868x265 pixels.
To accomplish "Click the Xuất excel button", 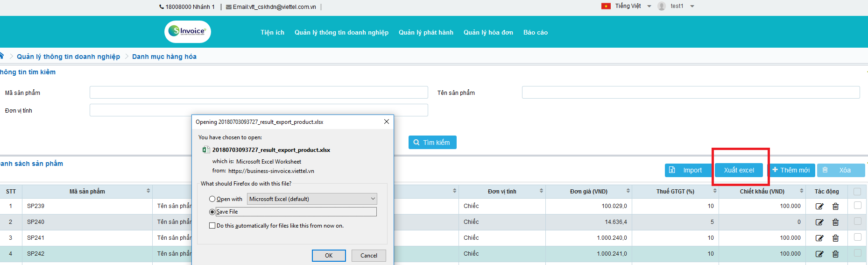I will [x=739, y=170].
